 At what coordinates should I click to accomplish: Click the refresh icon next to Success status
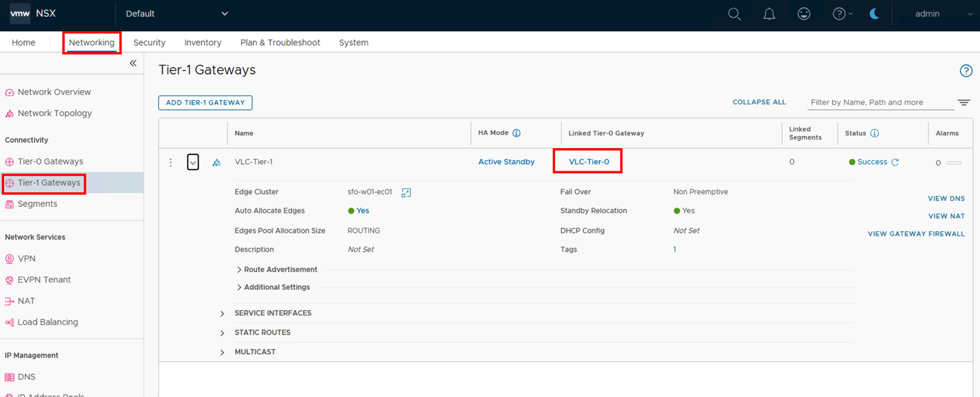tap(895, 162)
